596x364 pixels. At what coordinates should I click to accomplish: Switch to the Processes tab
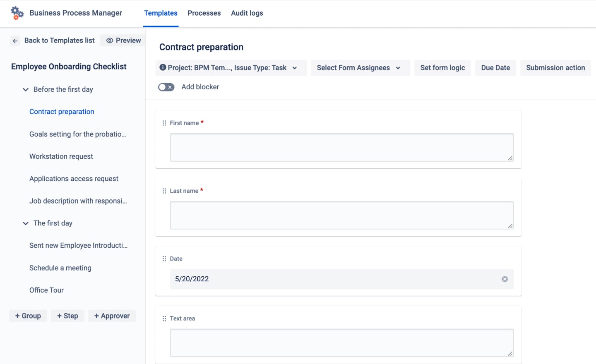click(204, 13)
